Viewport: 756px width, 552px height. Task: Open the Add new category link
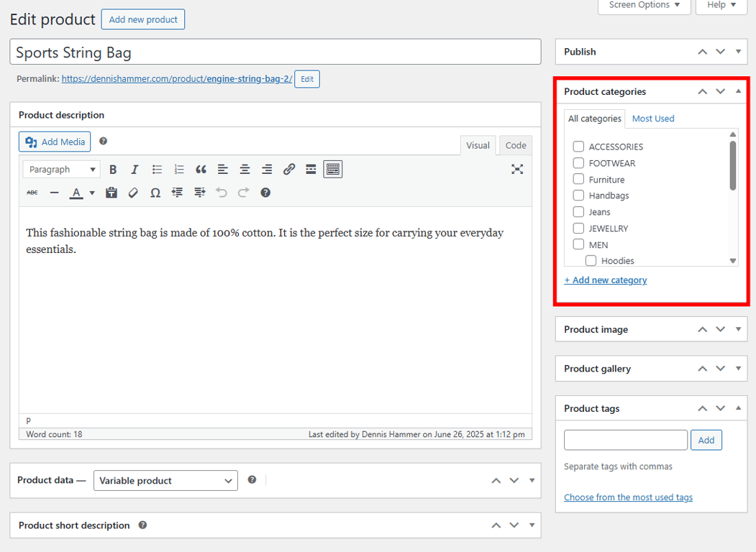[x=606, y=280]
